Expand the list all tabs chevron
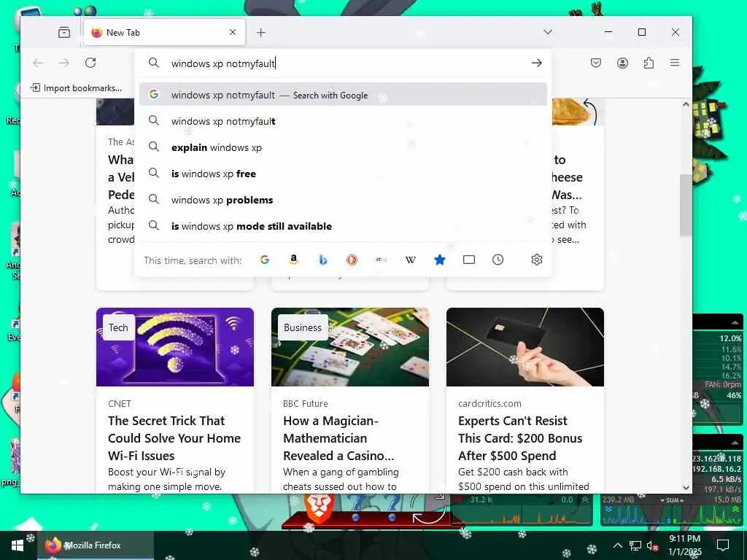747x560 pixels. 548,32
